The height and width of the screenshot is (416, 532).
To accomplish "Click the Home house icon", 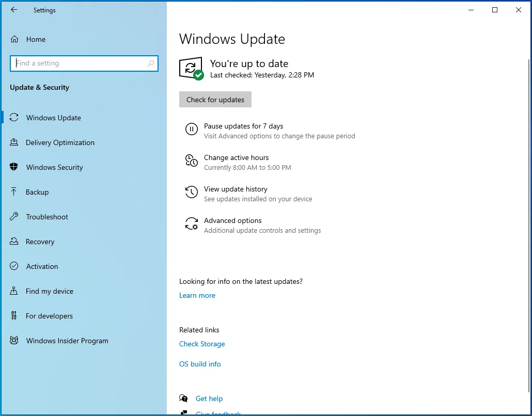I will 14,39.
